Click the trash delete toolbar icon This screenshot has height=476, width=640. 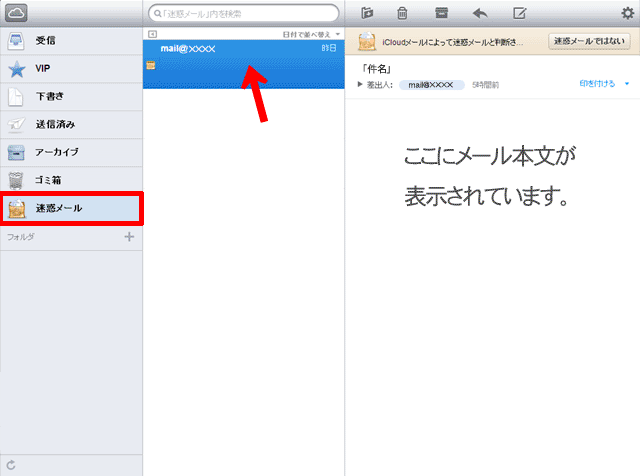(x=402, y=13)
